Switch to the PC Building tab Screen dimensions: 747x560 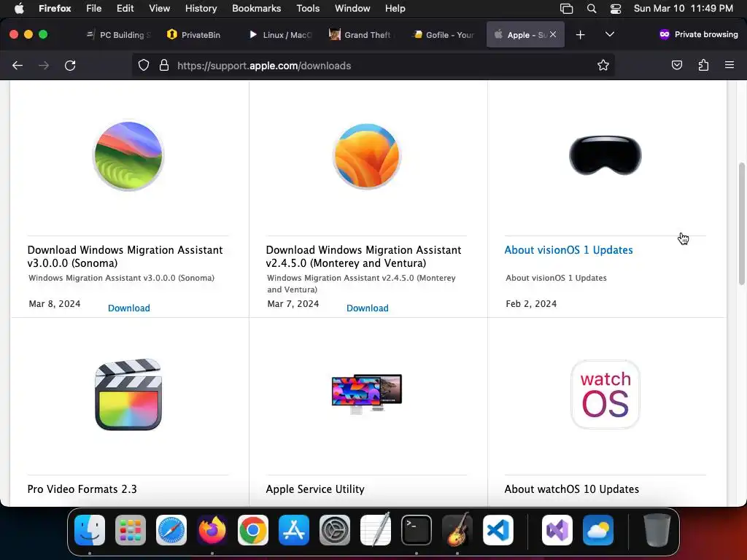(x=119, y=35)
